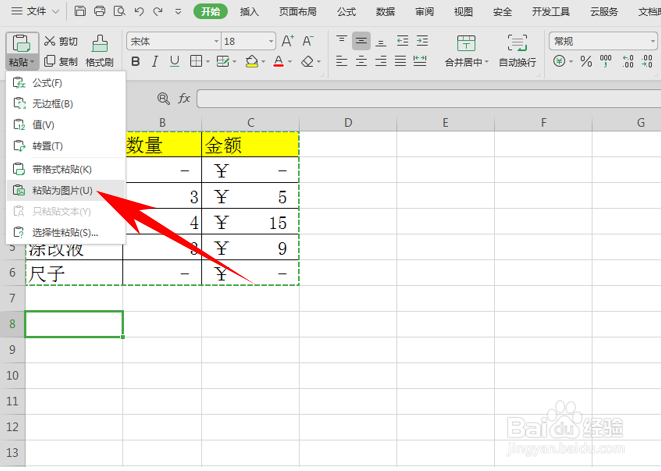The height and width of the screenshot is (471, 661).
Task: Switch to the 页面布局 (Page Layout) tab
Action: tap(298, 11)
